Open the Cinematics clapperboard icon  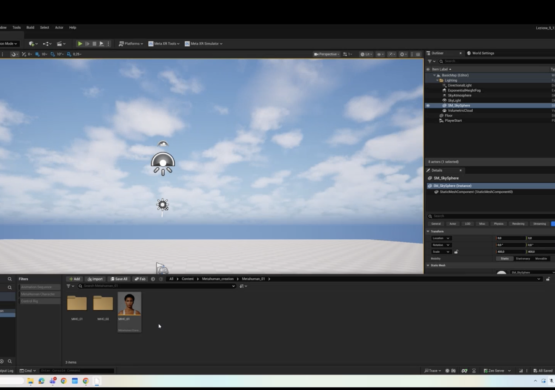point(61,44)
